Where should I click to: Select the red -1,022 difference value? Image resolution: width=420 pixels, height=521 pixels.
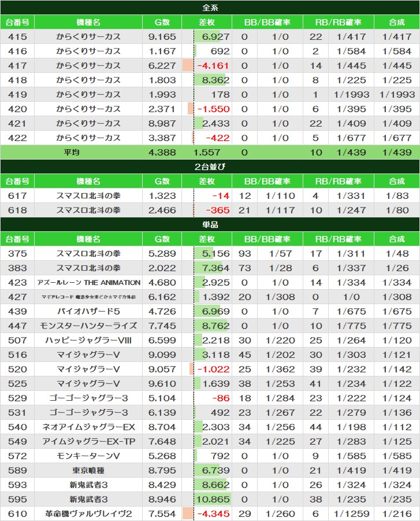click(213, 369)
